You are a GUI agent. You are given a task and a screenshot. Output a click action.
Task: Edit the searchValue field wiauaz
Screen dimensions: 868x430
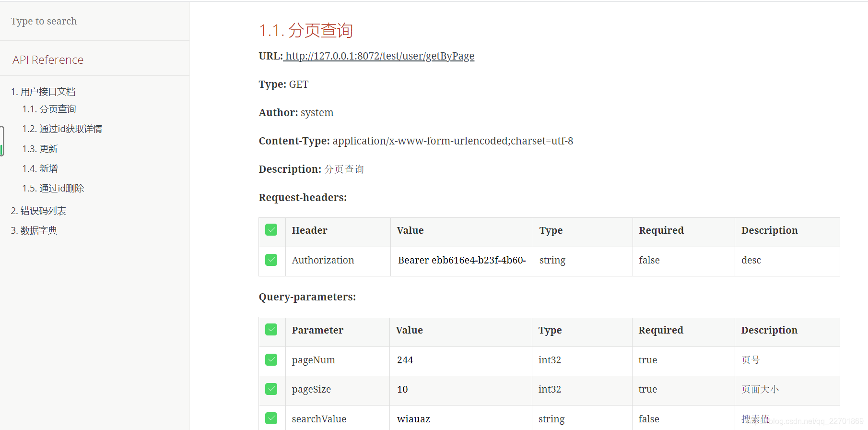(460, 419)
